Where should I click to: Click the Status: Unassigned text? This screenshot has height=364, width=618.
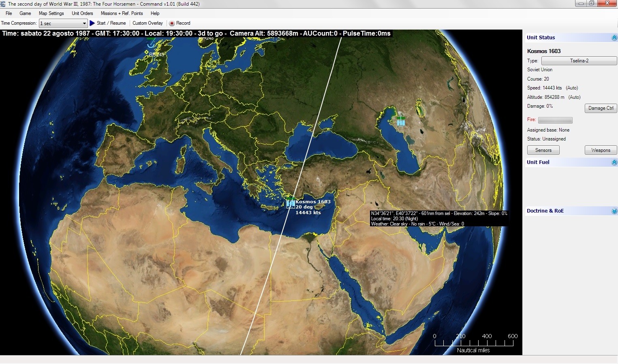(x=546, y=139)
